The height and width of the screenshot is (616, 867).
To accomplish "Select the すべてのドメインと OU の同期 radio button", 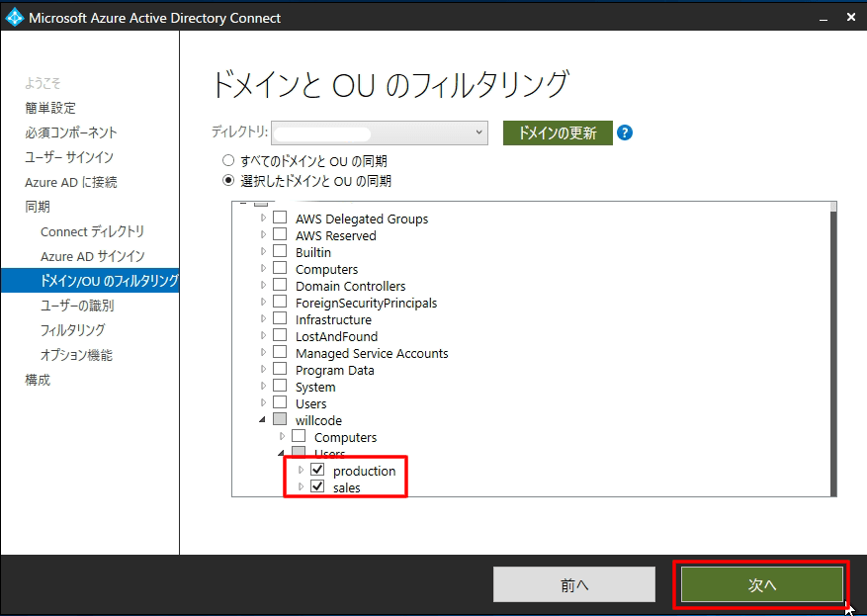I will pos(227,161).
